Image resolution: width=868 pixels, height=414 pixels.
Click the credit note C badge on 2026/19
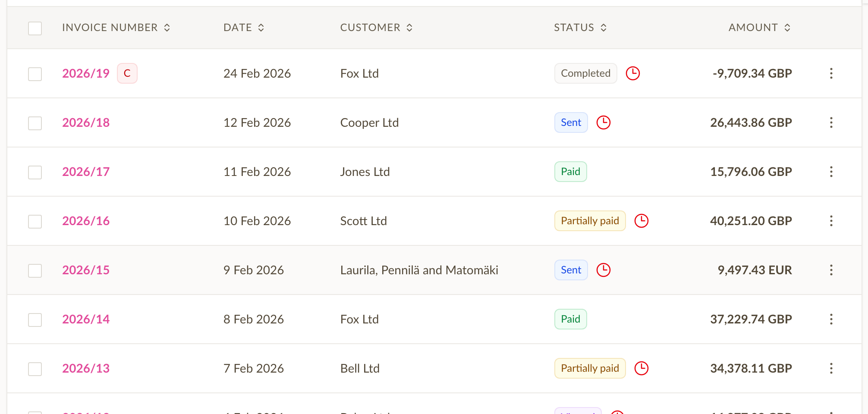[x=127, y=73]
